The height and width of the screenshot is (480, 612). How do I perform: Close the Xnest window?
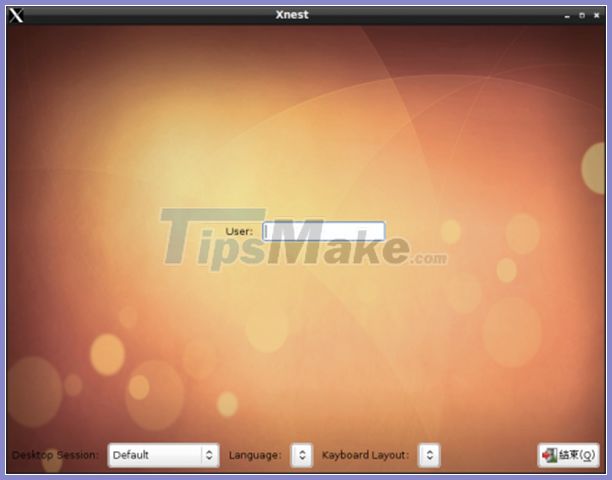[x=596, y=16]
